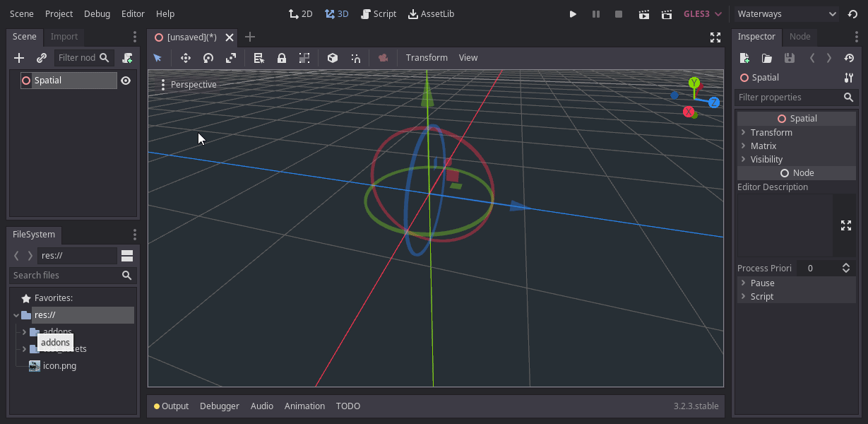Open Scene dock options menu

tap(135, 37)
